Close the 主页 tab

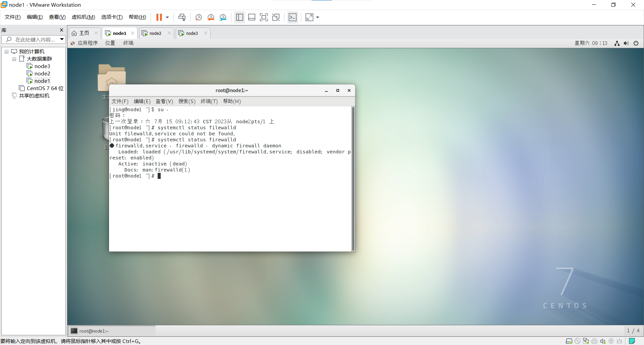96,33
